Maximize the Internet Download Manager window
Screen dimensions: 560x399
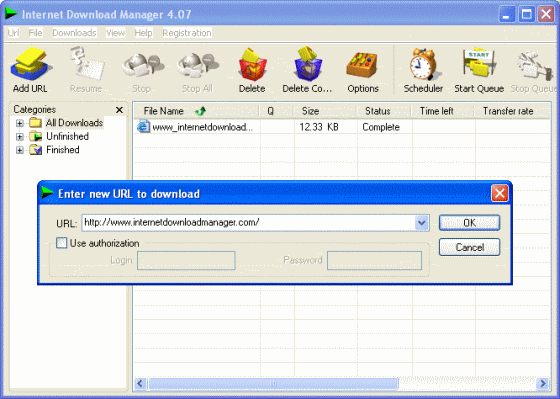[x=527, y=15]
